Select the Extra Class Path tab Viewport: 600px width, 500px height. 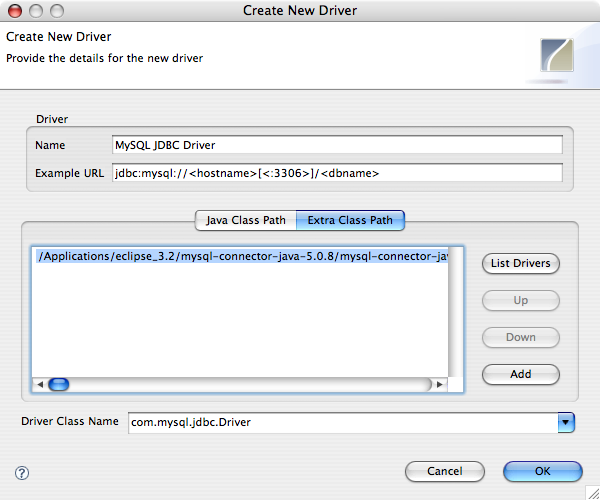(350, 219)
